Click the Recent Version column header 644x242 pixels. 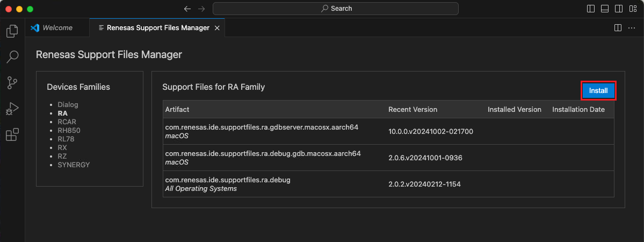pyautogui.click(x=413, y=110)
